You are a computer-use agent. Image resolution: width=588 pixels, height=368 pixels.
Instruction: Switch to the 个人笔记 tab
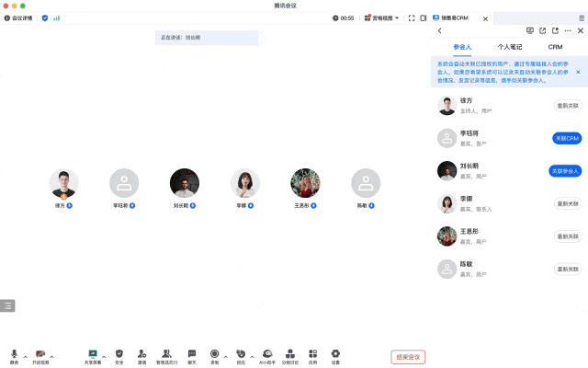coord(510,46)
